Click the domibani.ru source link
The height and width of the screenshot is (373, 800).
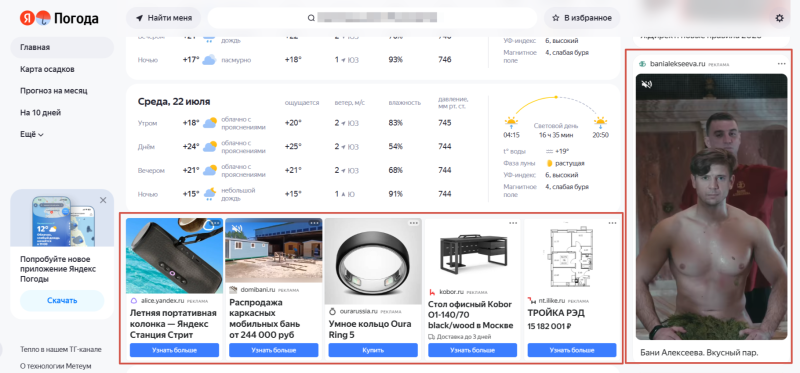click(257, 290)
